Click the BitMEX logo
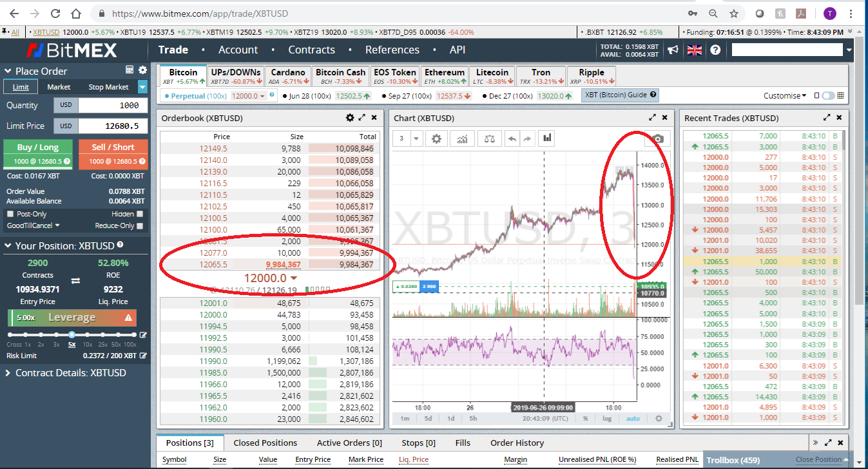 tap(72, 50)
